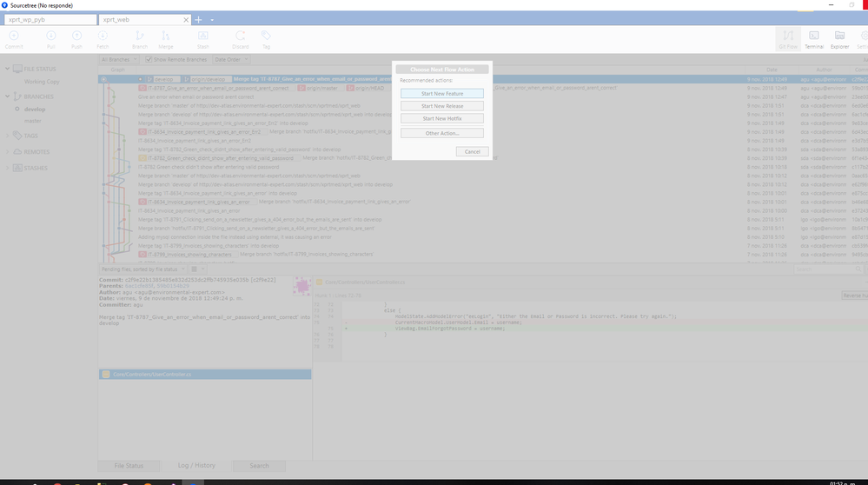This screenshot has width=868, height=485.
Task: Expand the TAGS section
Action: click(x=8, y=136)
